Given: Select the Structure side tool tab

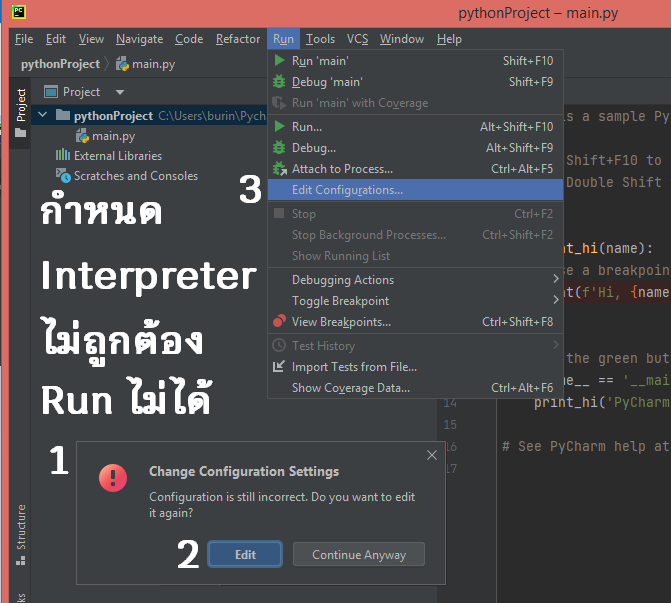Looking at the screenshot, I should click(x=21, y=534).
